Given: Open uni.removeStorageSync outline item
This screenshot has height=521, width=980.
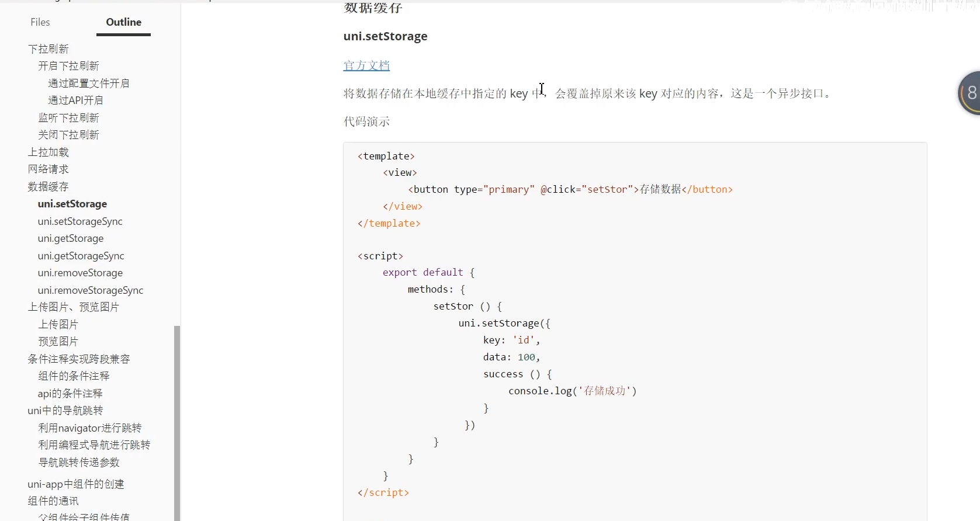Looking at the screenshot, I should click(x=91, y=290).
